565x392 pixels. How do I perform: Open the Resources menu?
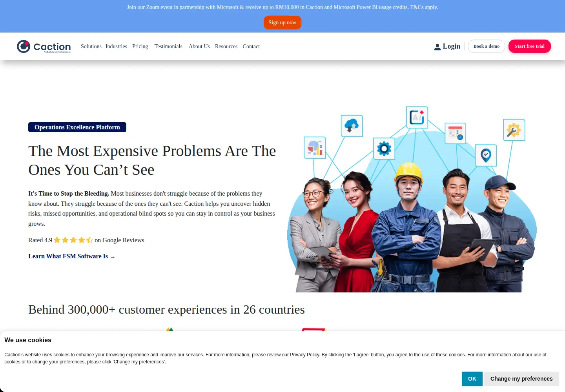pos(226,46)
